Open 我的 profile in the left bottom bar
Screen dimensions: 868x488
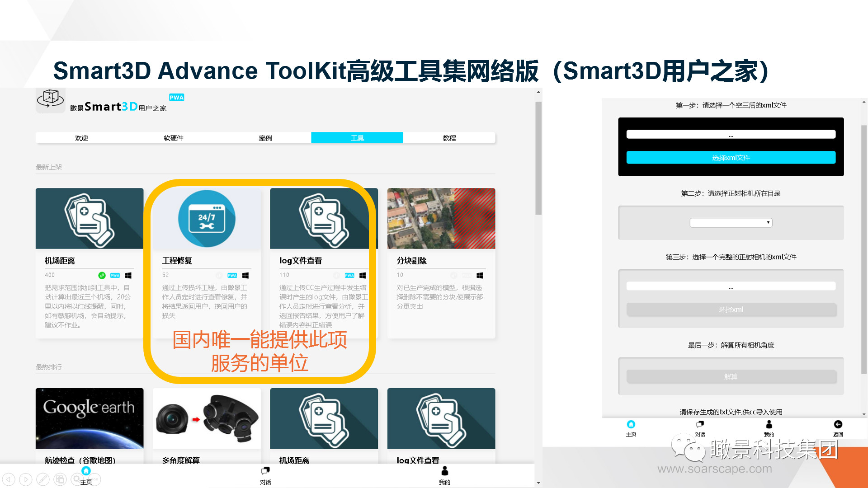pyautogui.click(x=445, y=476)
